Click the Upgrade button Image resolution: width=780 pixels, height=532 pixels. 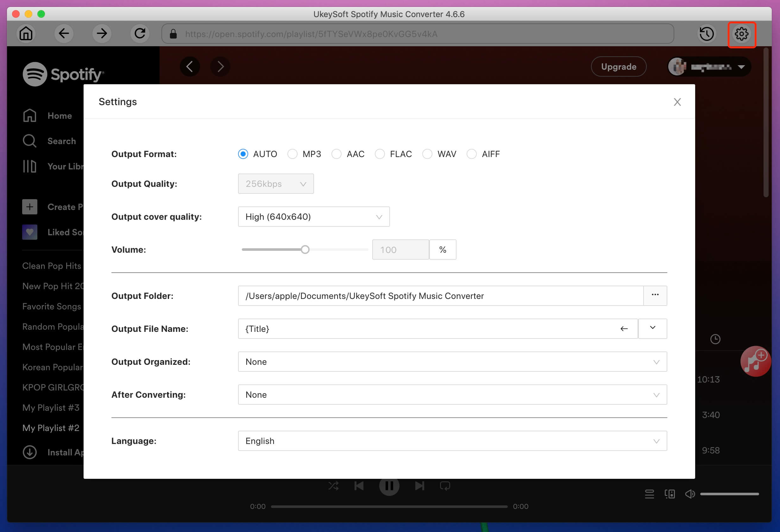(x=619, y=66)
